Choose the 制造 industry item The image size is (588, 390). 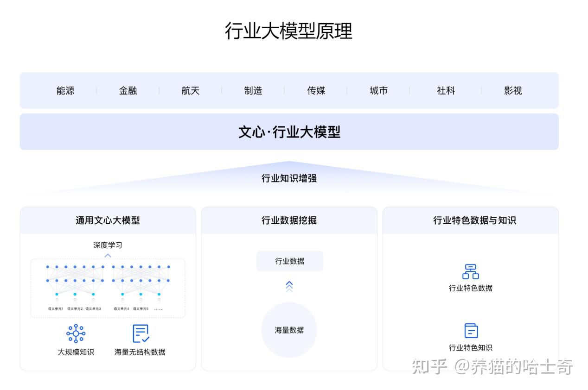click(x=253, y=91)
